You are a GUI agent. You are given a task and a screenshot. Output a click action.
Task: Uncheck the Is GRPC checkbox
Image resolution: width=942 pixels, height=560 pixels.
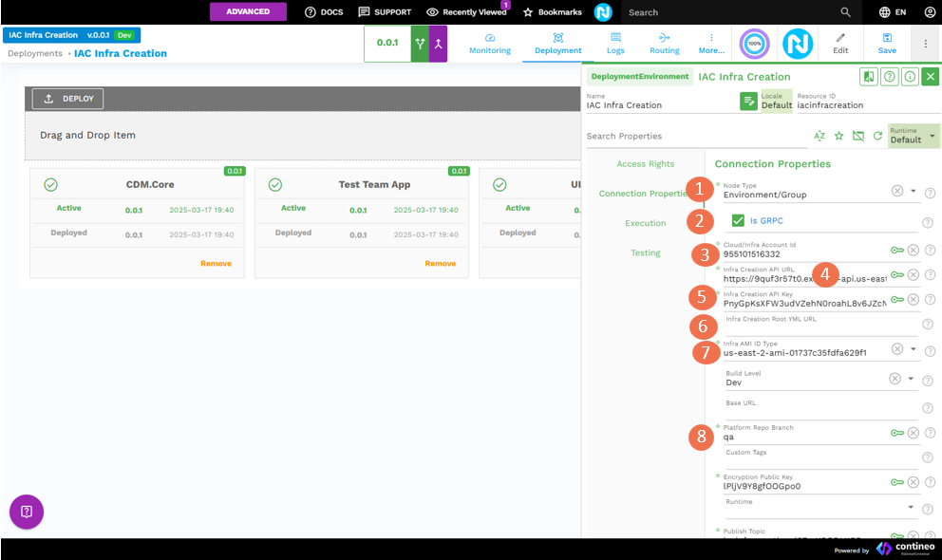(x=738, y=221)
